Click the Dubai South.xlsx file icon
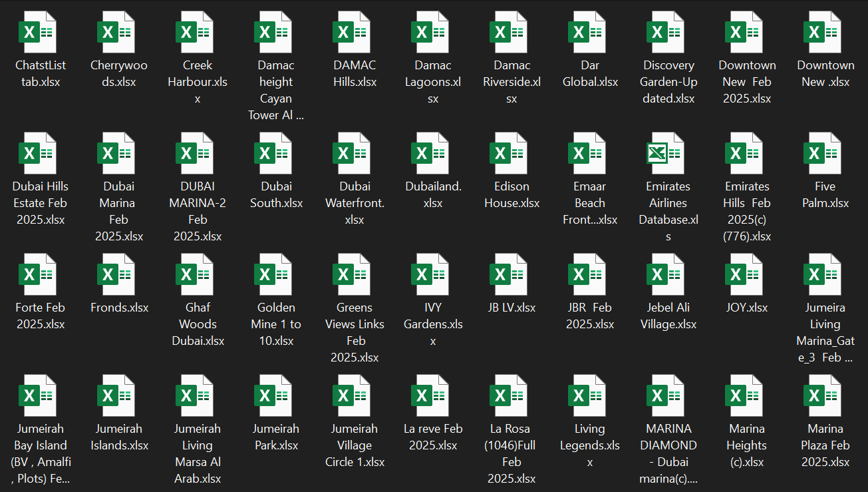The image size is (868, 492). [276, 153]
